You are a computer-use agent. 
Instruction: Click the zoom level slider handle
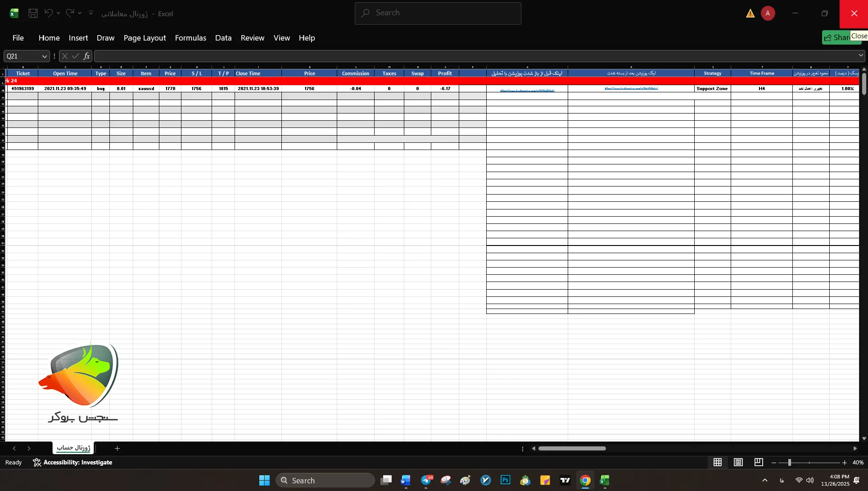pos(789,463)
